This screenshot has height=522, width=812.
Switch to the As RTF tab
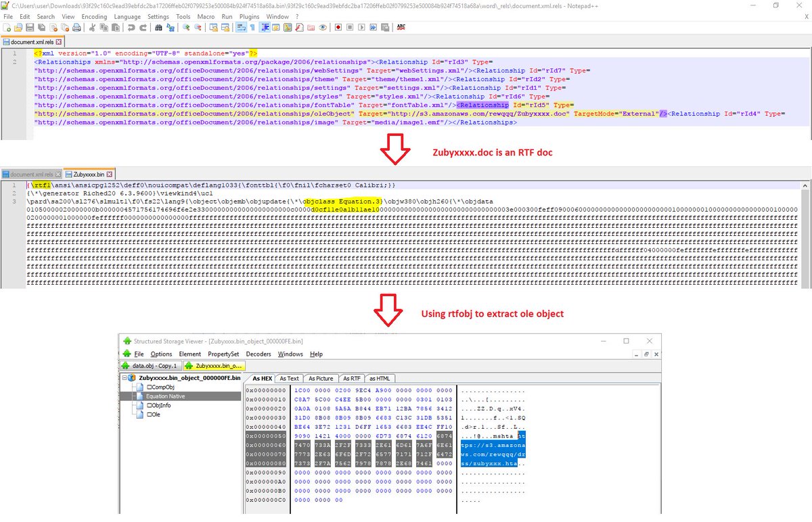[352, 378]
